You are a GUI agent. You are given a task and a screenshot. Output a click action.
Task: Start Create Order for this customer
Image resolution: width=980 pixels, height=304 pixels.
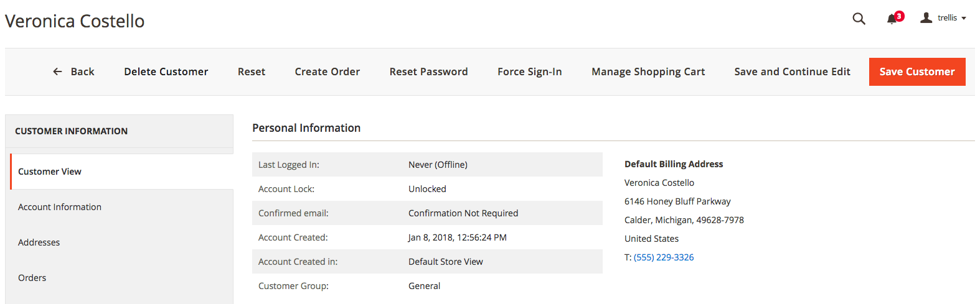point(327,71)
